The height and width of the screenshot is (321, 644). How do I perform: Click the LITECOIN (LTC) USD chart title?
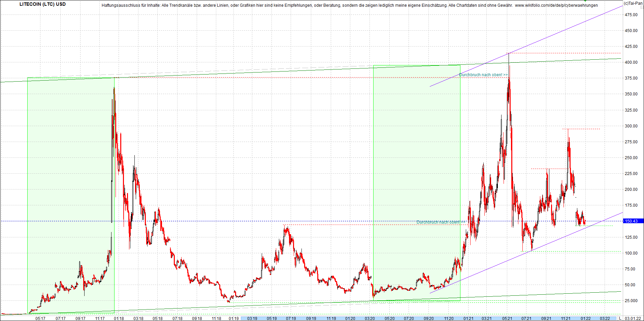click(x=42, y=4)
